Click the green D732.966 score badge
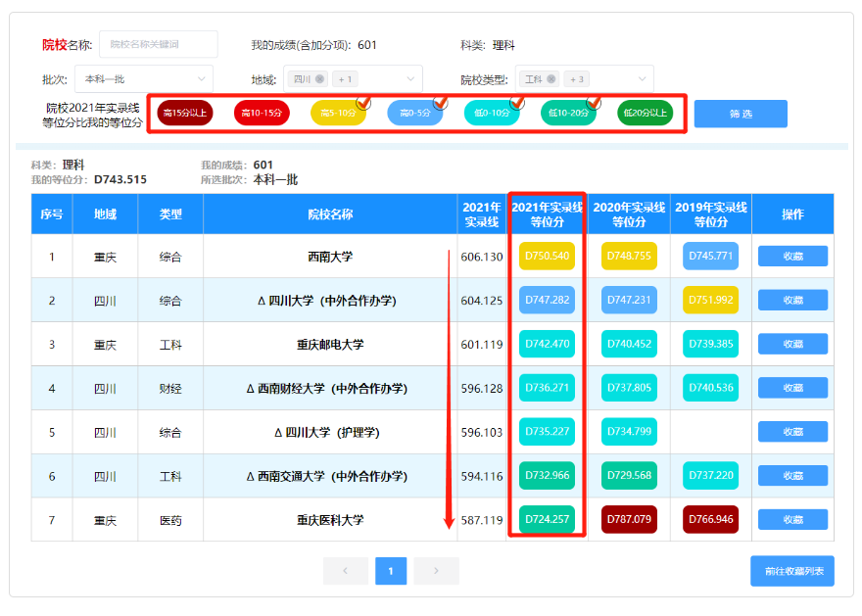Screen dimensions: 862x616 547,476
